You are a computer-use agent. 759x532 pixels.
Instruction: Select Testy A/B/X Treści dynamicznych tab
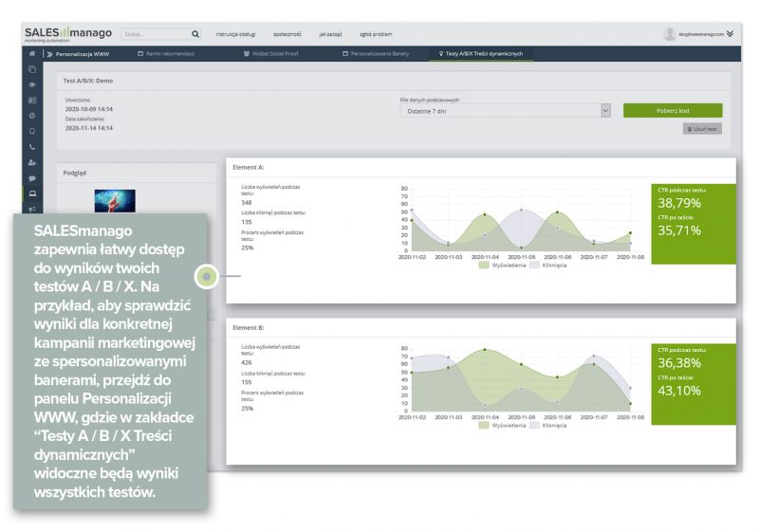click(481, 54)
